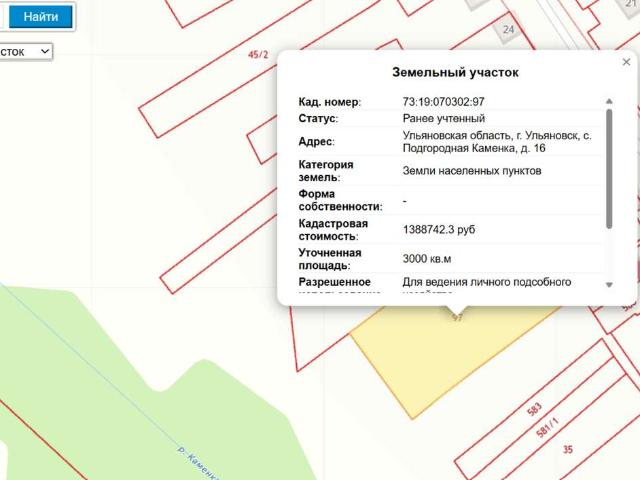640x480 pixels.
Task: Open the object type dropdown ending in 'сток'
Action: coord(25,52)
